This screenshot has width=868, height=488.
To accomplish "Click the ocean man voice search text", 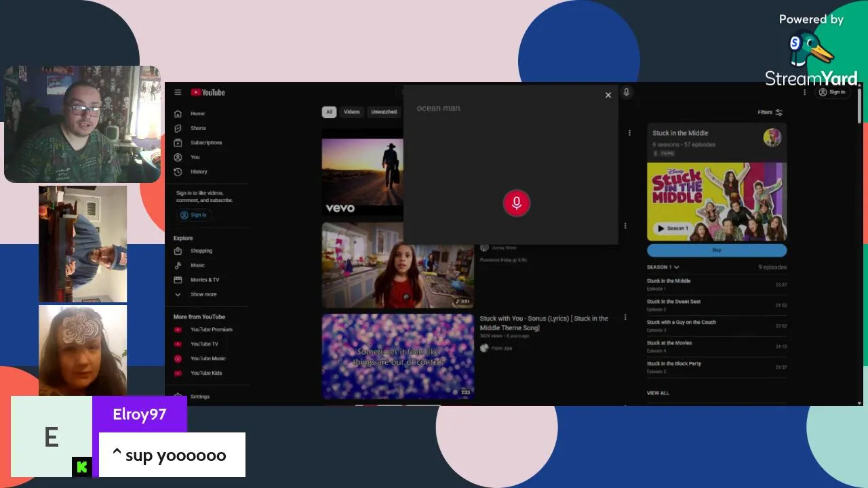I will tap(438, 108).
